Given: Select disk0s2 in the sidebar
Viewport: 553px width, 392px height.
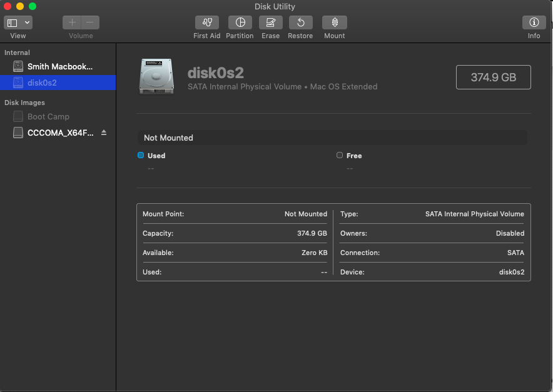Looking at the screenshot, I should point(42,83).
